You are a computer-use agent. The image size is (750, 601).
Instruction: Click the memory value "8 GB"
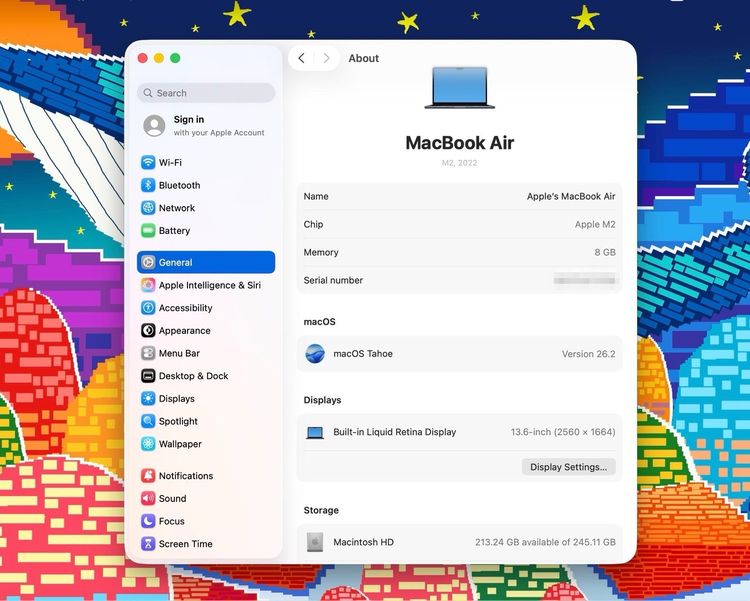click(605, 252)
